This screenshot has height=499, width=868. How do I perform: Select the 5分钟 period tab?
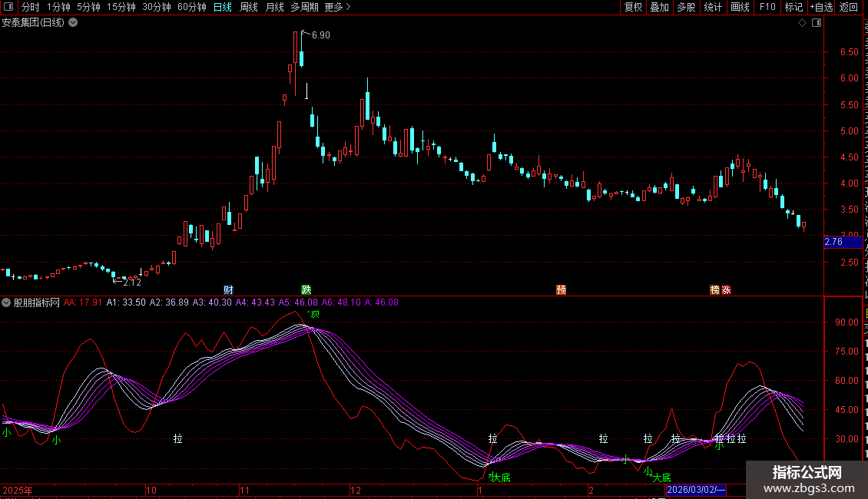click(x=88, y=7)
